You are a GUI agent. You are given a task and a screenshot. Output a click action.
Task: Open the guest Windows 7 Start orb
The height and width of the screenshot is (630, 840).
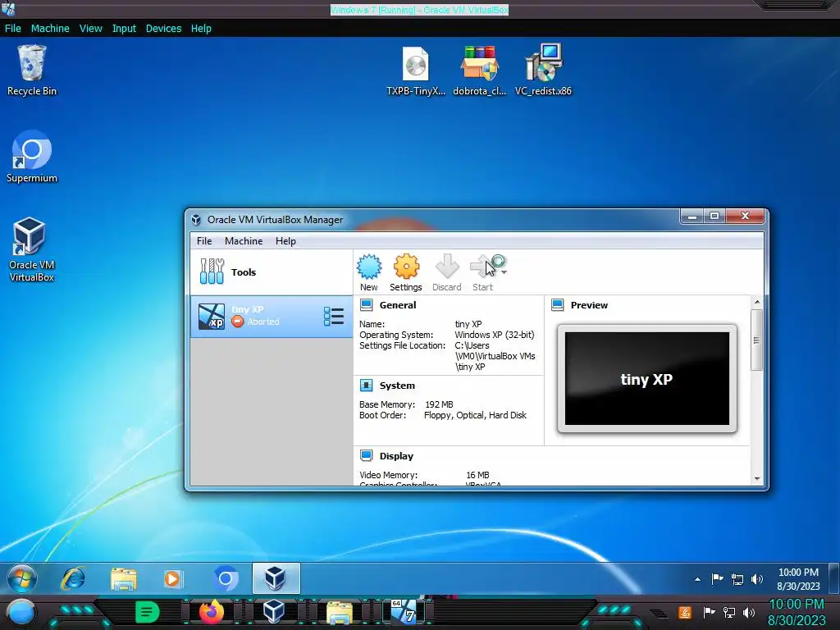22,578
